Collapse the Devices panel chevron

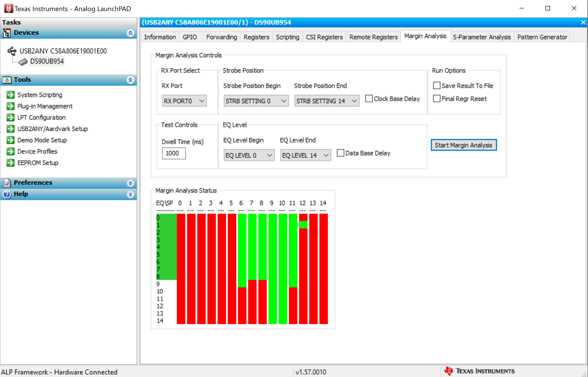click(x=130, y=33)
